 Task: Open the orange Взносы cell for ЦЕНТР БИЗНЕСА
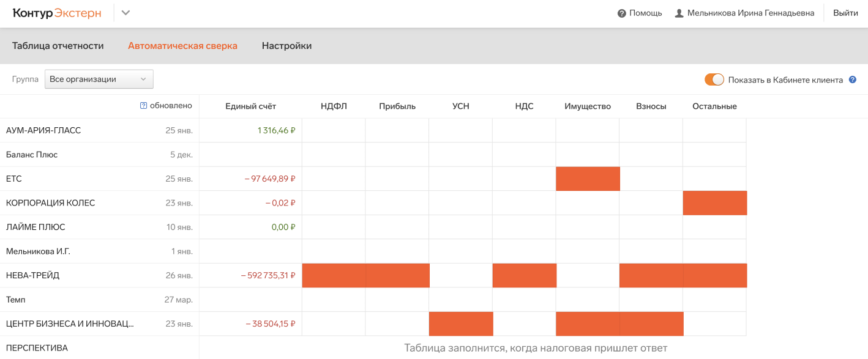[651, 324]
